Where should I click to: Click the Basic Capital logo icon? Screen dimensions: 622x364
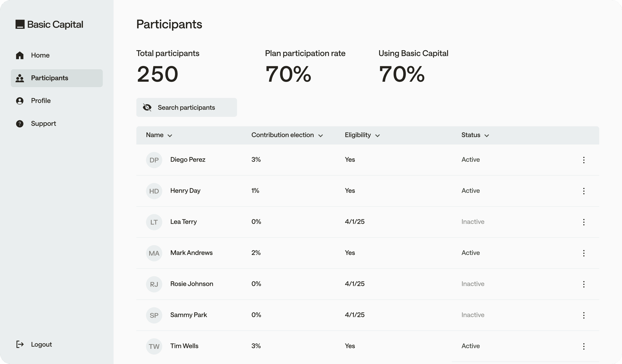20,24
